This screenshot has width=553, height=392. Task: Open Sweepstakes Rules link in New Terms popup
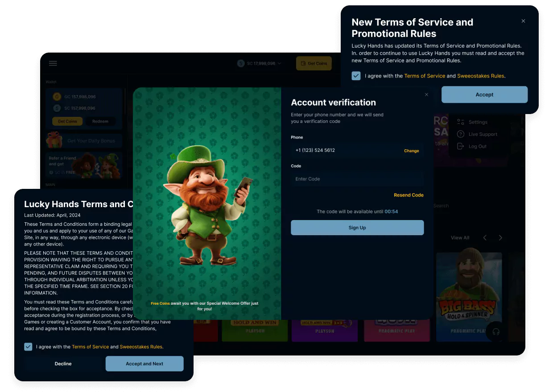(x=480, y=76)
